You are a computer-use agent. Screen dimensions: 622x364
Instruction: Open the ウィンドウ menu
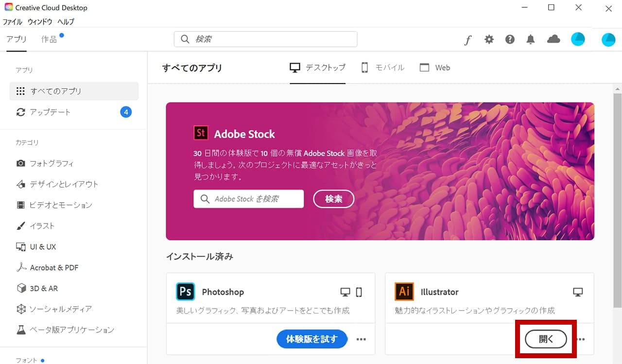point(40,22)
